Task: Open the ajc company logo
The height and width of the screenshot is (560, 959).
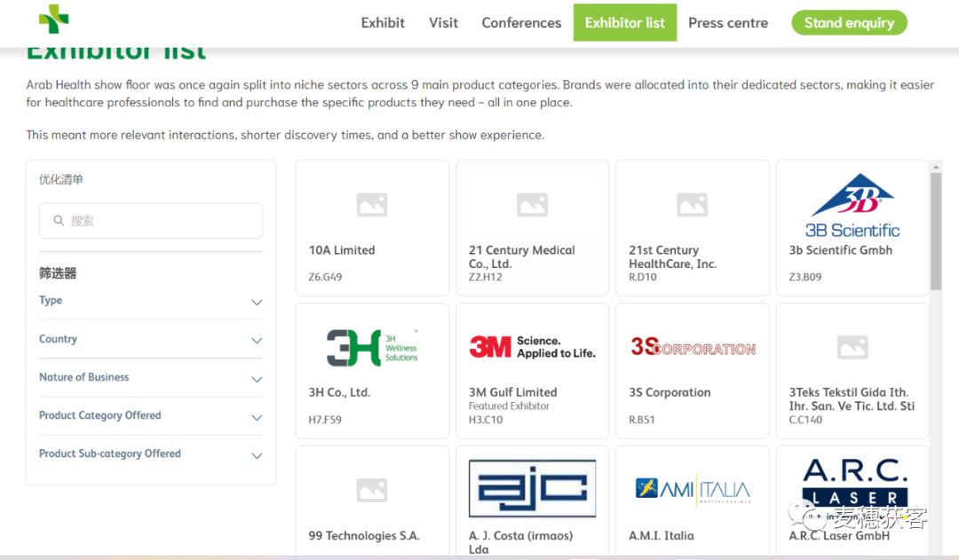Action: [532, 488]
